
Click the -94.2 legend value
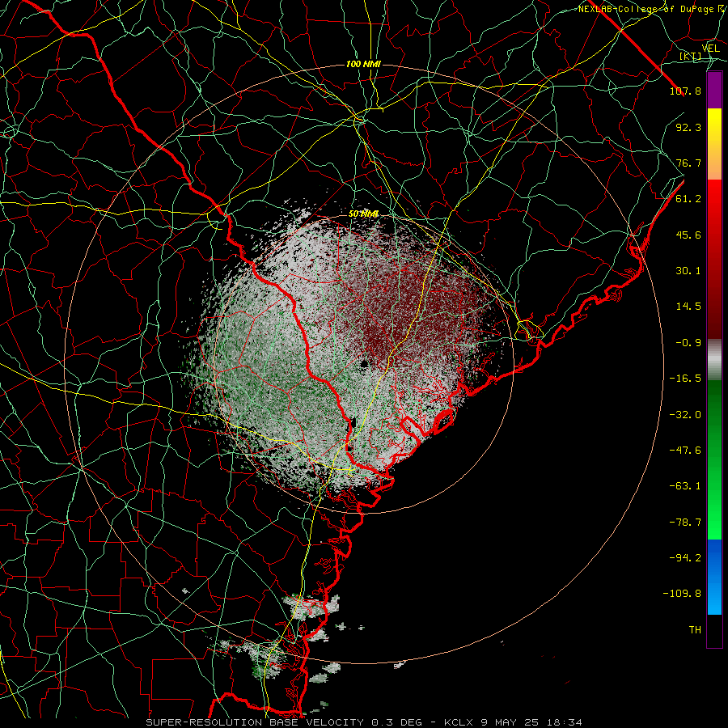[685, 557]
